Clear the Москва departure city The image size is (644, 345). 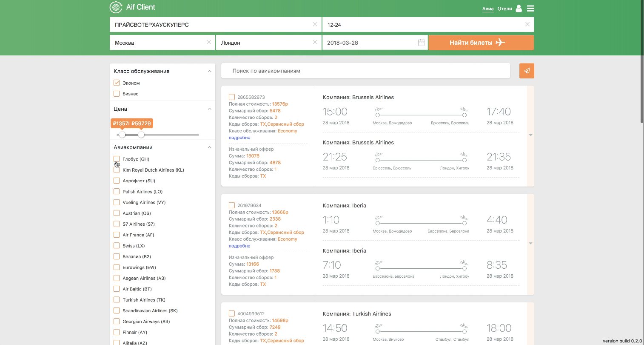click(208, 42)
